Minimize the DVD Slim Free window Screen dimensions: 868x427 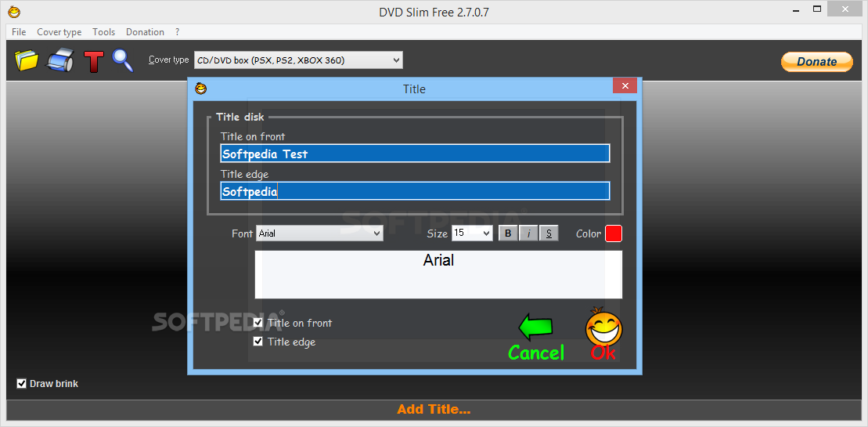pyautogui.click(x=794, y=9)
